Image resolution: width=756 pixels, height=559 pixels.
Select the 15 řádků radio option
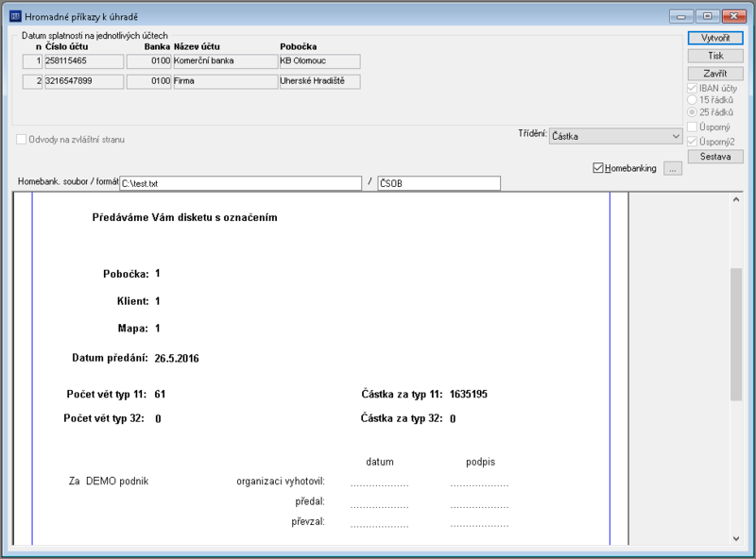click(693, 100)
